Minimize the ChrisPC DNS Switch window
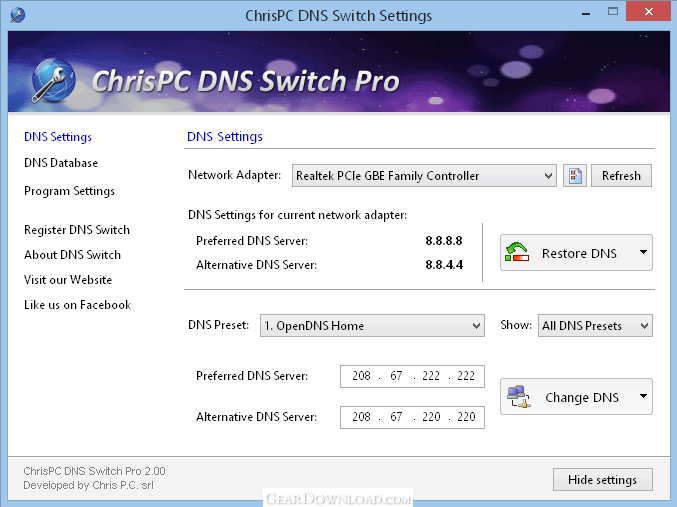The width and height of the screenshot is (677, 507). click(x=586, y=13)
